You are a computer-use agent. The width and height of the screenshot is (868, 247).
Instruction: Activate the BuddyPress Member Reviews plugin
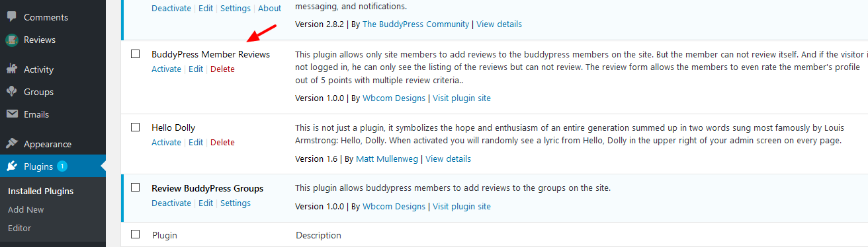click(x=166, y=69)
